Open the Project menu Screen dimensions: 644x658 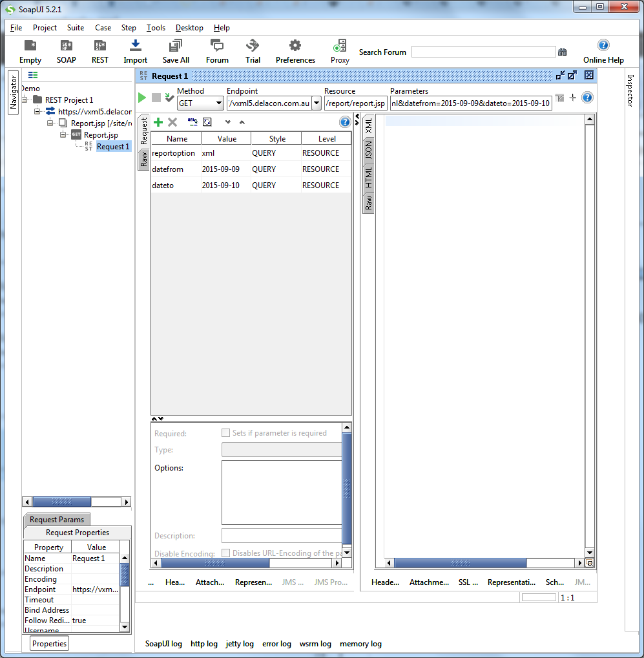click(x=45, y=28)
